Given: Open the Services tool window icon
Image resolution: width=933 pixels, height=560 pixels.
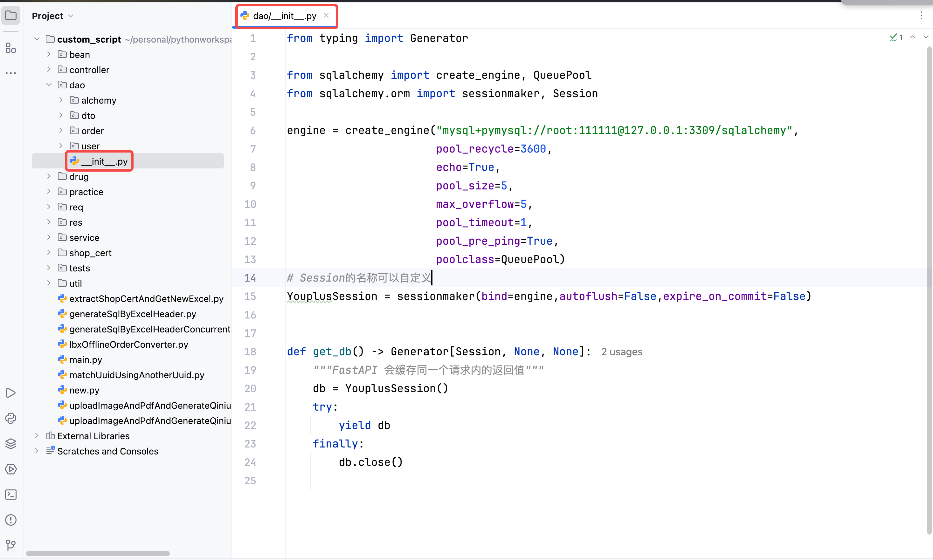Looking at the screenshot, I should (x=11, y=469).
